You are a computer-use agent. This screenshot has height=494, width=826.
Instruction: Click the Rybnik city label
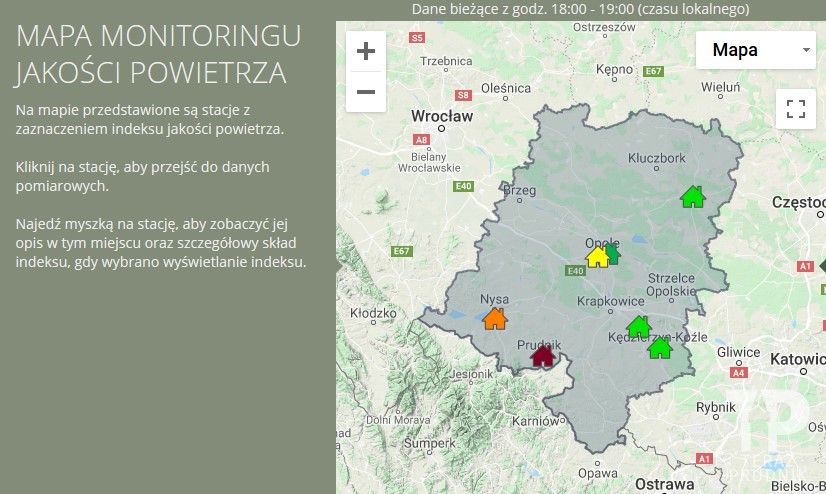pyautogui.click(x=715, y=407)
